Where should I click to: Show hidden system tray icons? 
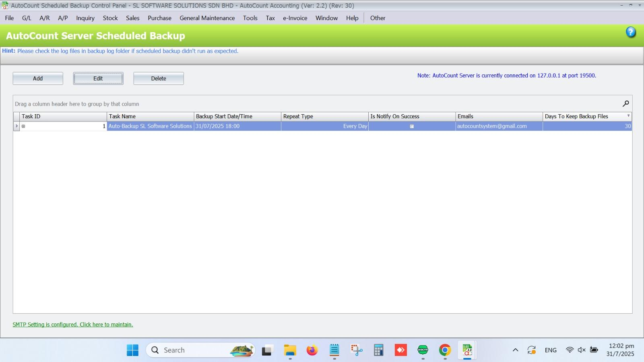point(515,350)
